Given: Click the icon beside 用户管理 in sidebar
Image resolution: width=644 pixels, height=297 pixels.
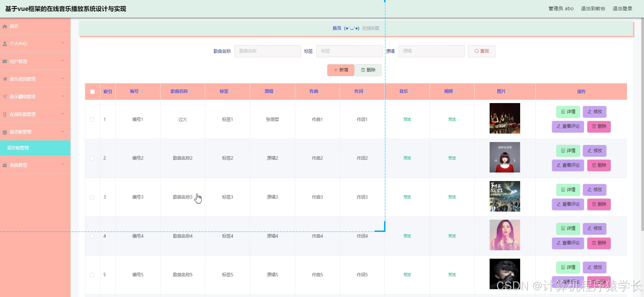Looking at the screenshot, I should 5,61.
